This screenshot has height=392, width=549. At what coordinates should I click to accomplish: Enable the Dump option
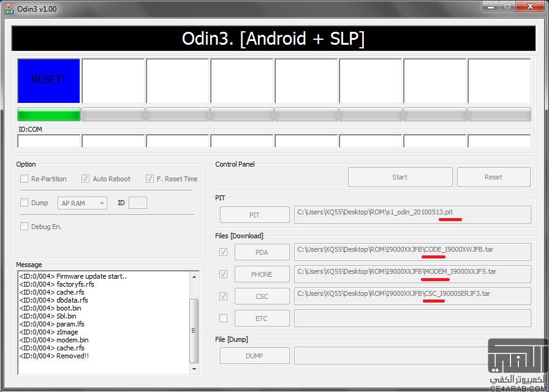(24, 203)
